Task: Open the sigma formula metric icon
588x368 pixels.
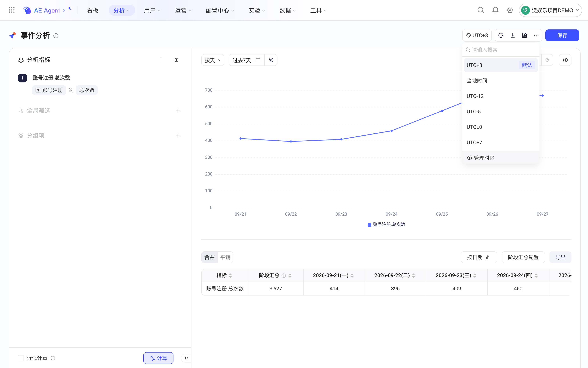Action: click(x=176, y=60)
